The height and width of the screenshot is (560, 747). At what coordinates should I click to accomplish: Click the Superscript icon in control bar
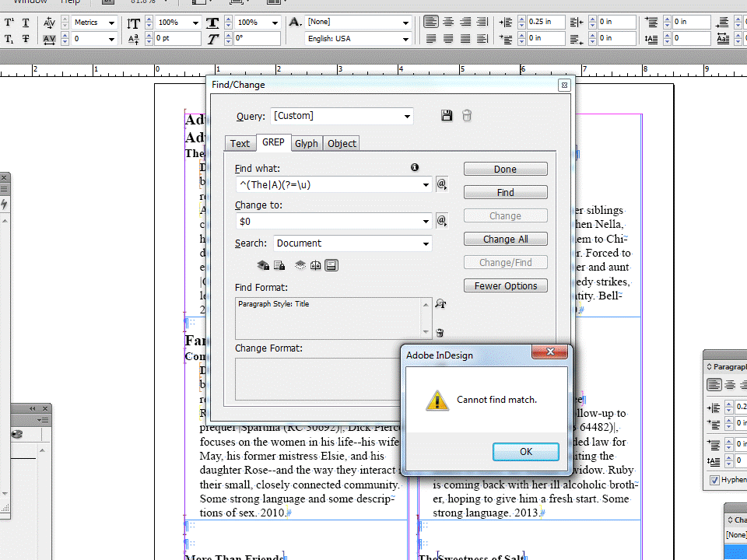point(9,23)
